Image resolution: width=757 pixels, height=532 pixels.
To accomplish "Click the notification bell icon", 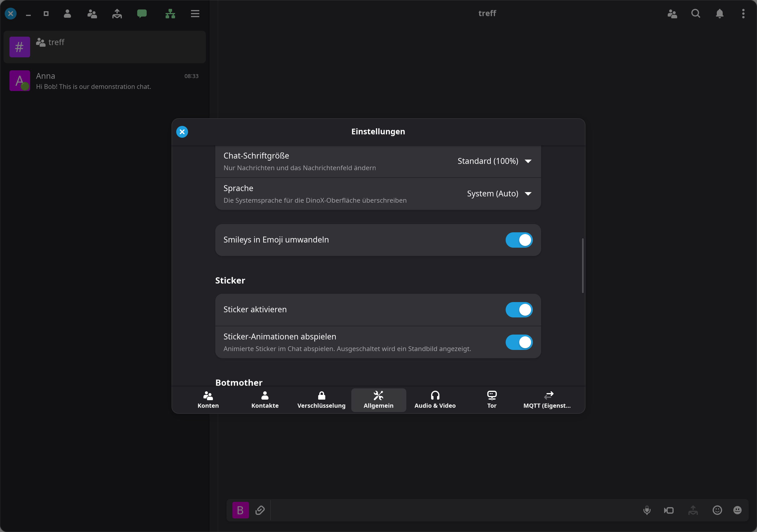I will [x=719, y=14].
